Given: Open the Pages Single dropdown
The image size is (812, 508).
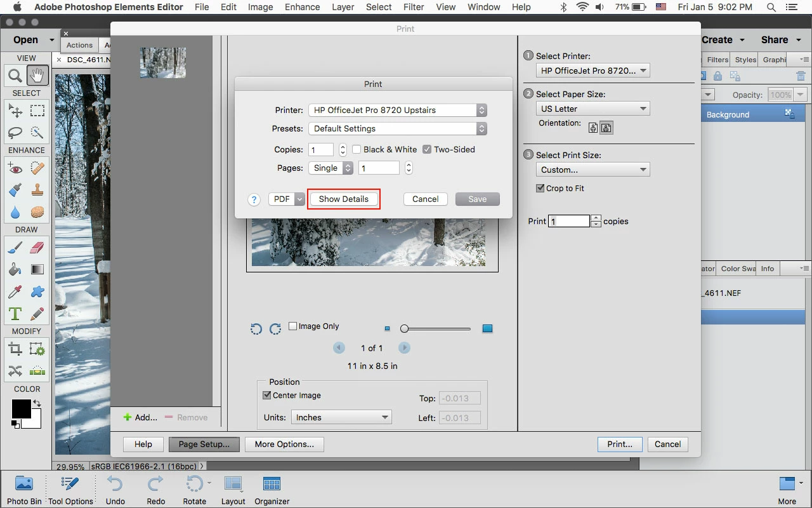Looking at the screenshot, I should [331, 168].
